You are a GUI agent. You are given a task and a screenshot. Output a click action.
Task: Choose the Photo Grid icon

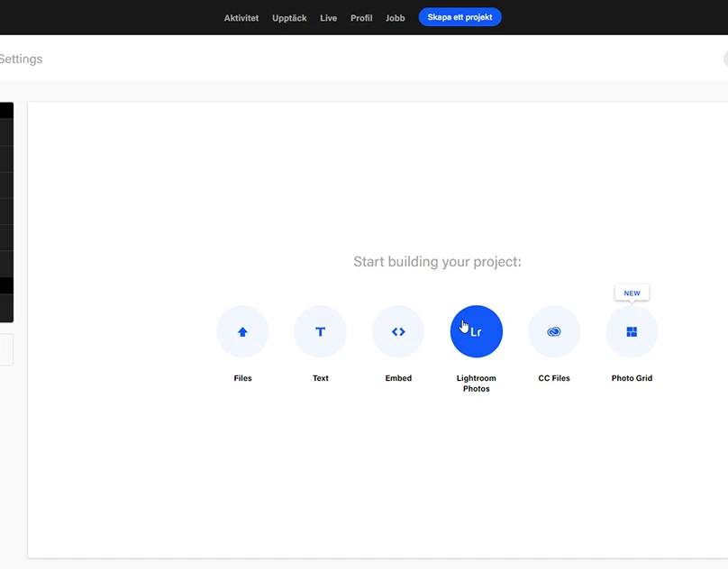click(x=632, y=331)
